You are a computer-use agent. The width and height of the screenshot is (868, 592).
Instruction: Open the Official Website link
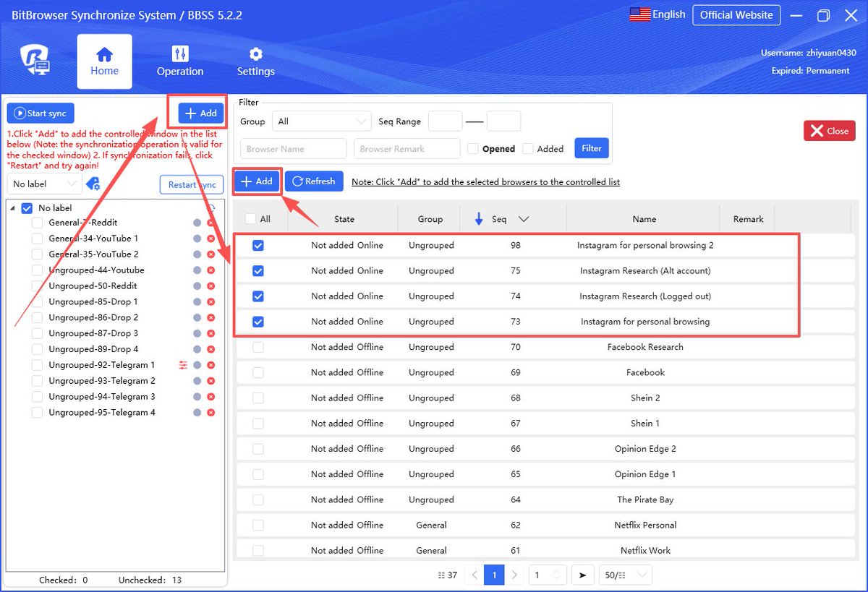click(736, 15)
